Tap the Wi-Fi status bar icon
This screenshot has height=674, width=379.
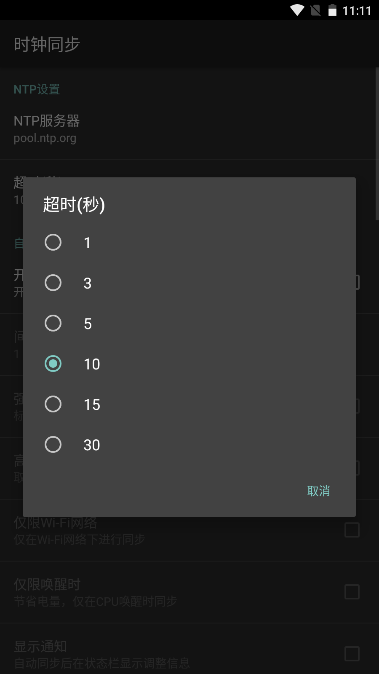click(297, 10)
